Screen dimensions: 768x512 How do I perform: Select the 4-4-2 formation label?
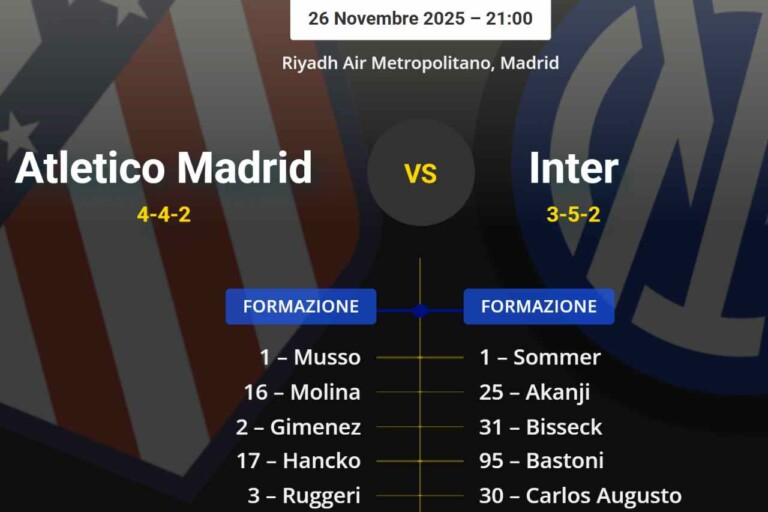(x=164, y=214)
